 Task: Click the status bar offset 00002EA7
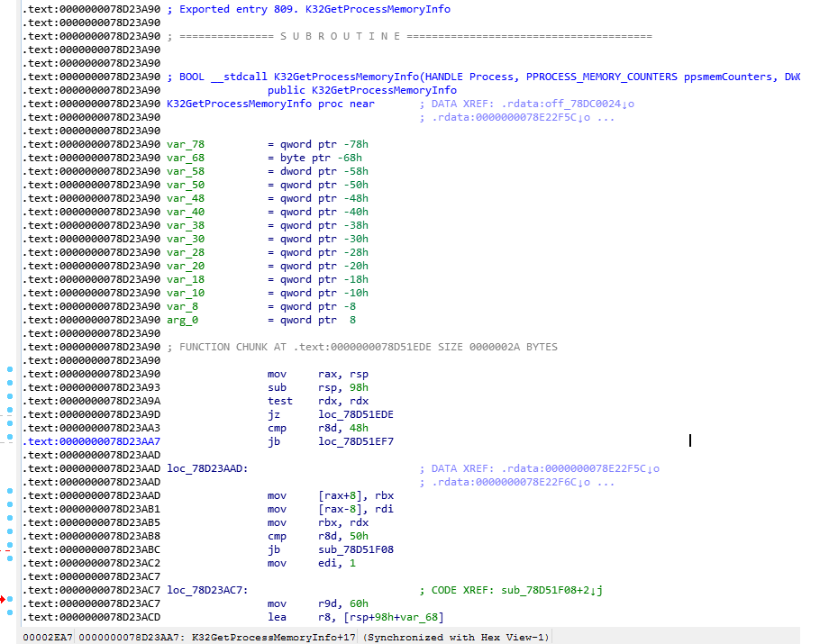48,637
